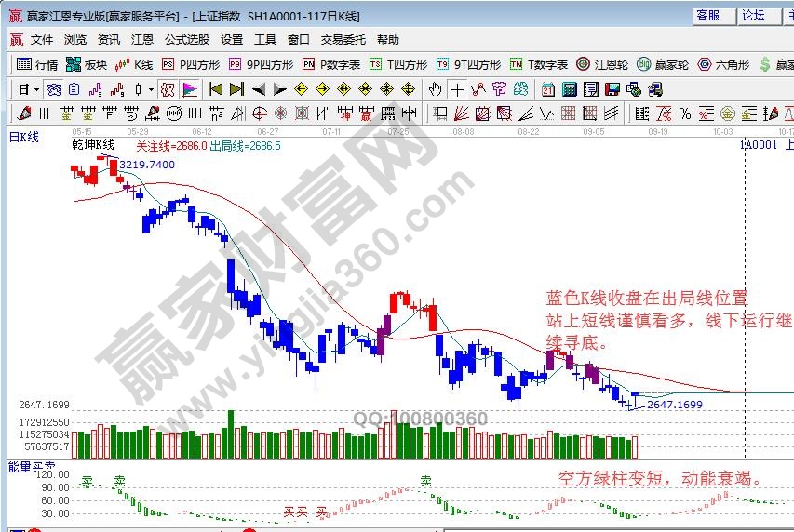Click the 论坛 button
794x532 pixels.
pos(753,16)
